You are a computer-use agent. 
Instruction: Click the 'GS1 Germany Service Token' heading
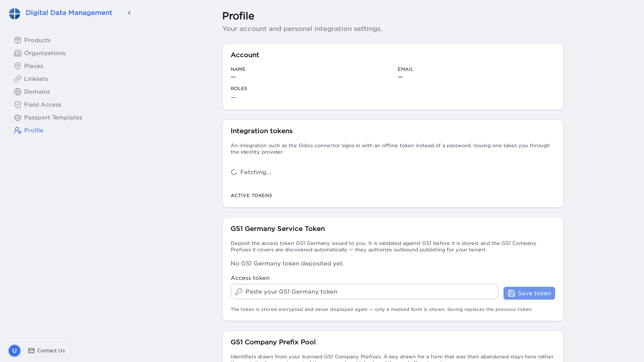[278, 229]
